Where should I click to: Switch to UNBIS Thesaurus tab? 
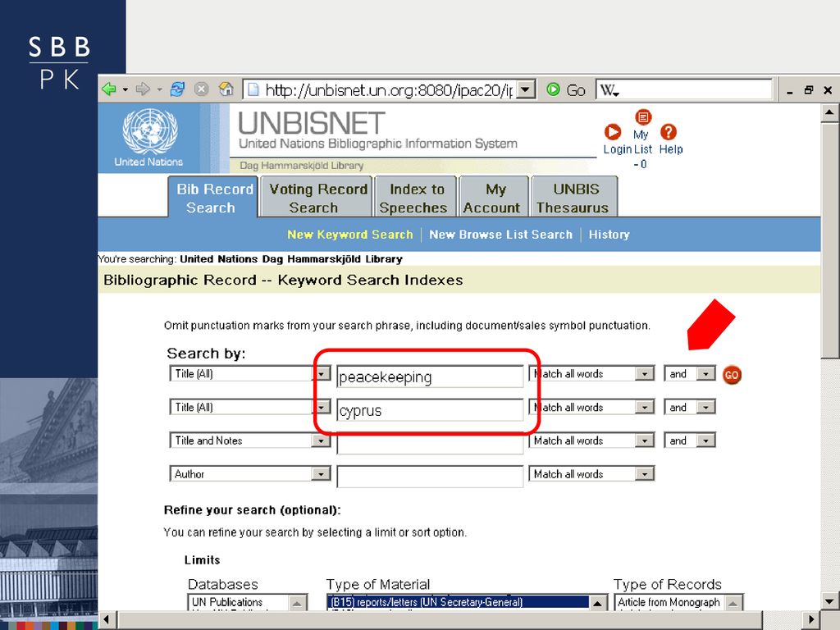point(575,198)
